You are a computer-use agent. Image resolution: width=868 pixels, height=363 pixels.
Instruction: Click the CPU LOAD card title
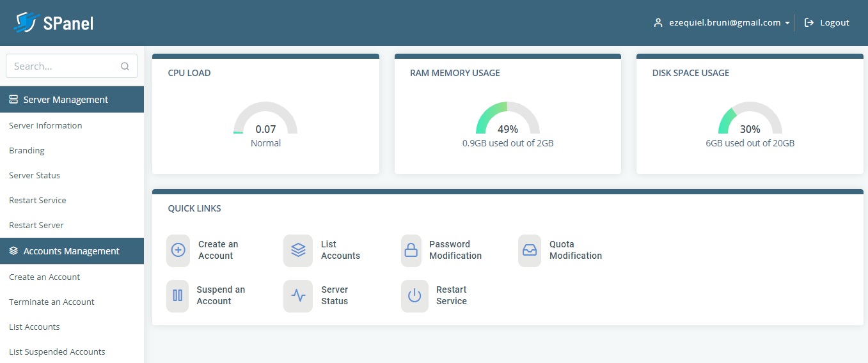pos(189,73)
